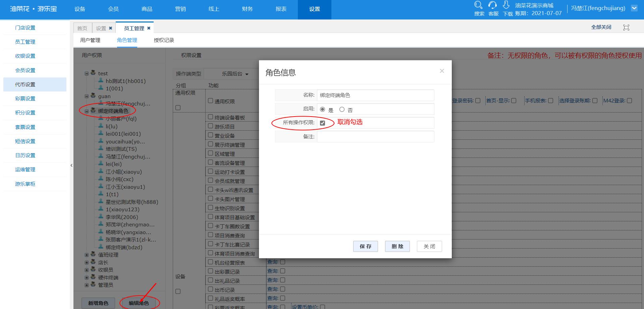Collapse the guan role node

pos(87,96)
